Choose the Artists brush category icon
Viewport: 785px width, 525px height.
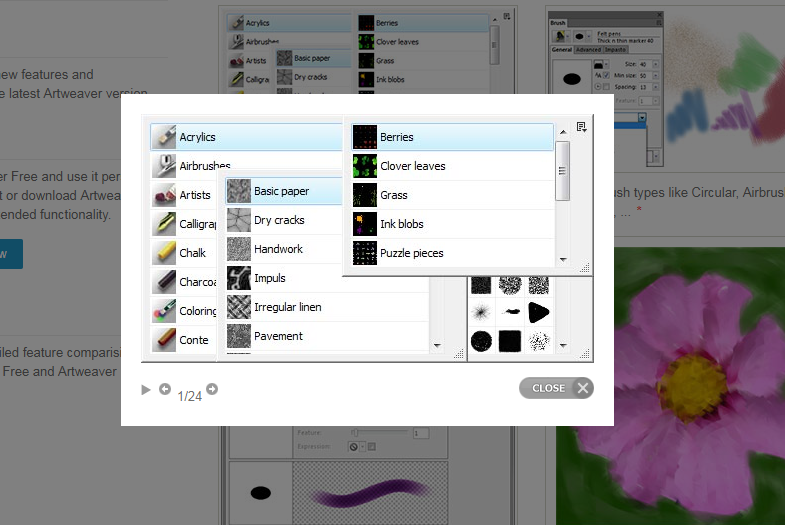164,195
